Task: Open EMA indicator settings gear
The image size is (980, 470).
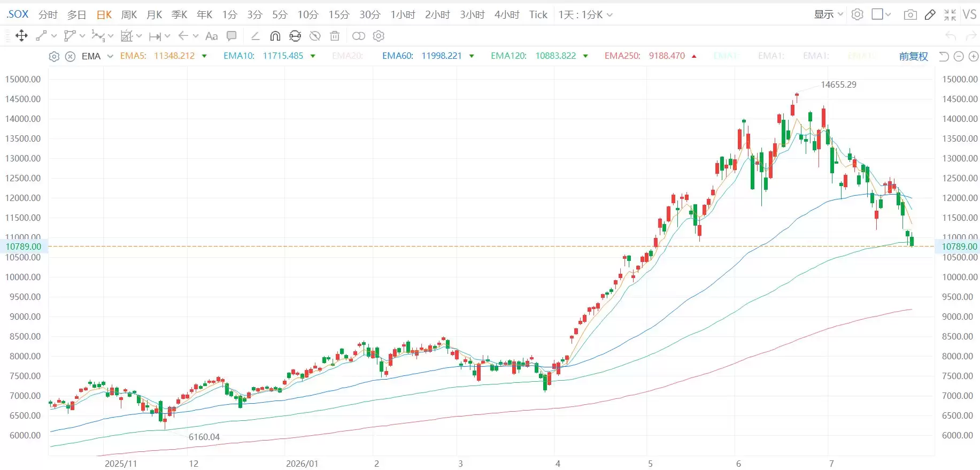Action: tap(54, 56)
